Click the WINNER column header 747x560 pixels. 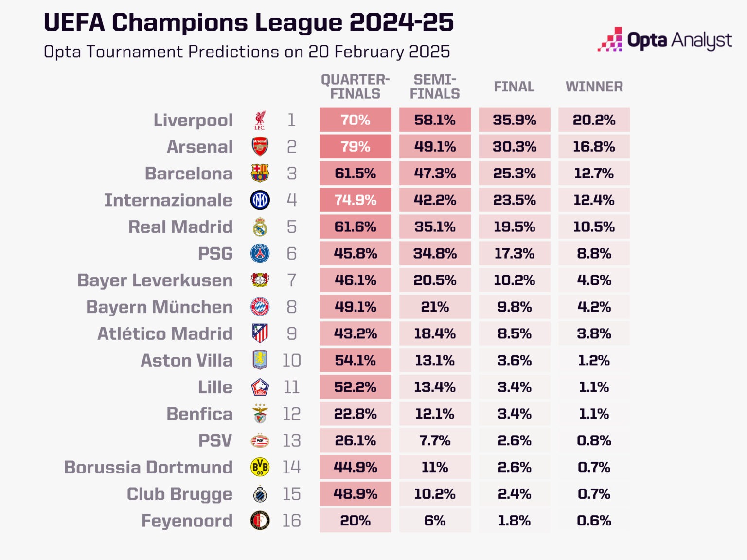(x=594, y=87)
